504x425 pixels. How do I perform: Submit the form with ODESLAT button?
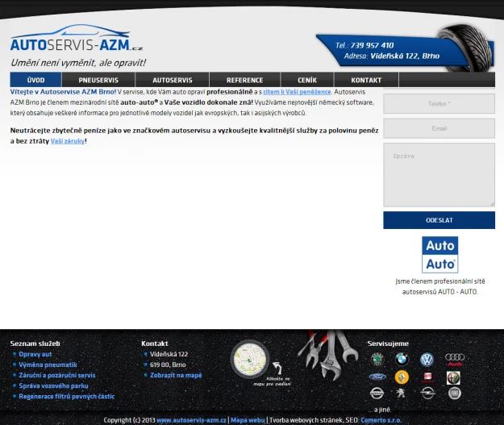point(439,220)
